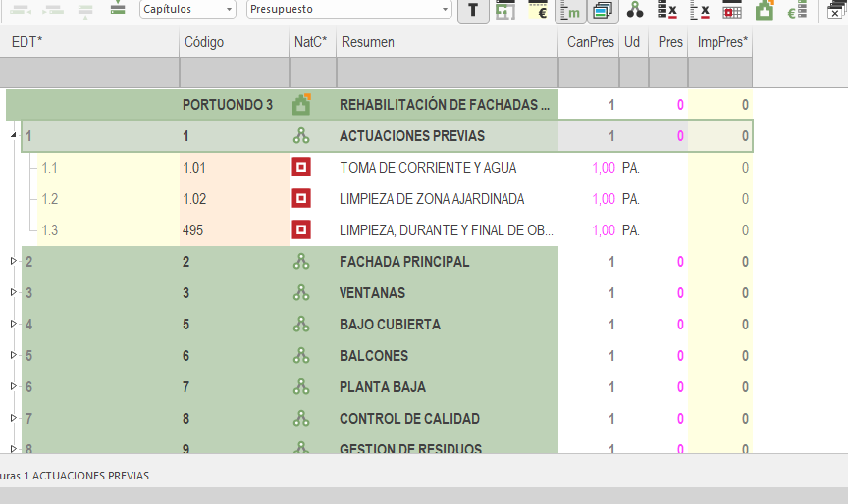Viewport: 848px width, 504px height.
Task: Click chapter icon in FACHADA PRINCIPAL row
Action: [x=301, y=262]
